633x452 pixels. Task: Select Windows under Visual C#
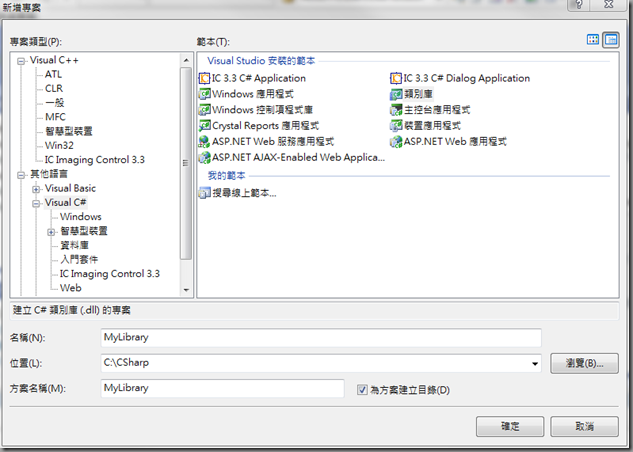click(x=80, y=217)
